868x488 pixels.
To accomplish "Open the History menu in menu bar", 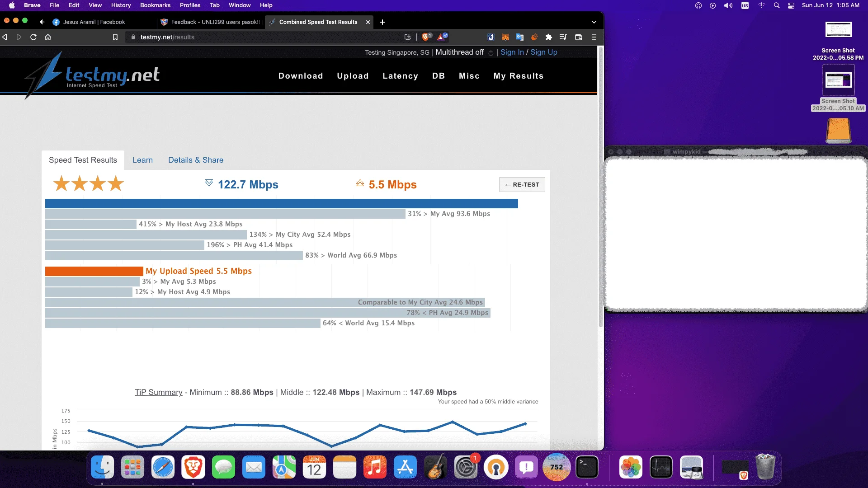I will 121,5.
